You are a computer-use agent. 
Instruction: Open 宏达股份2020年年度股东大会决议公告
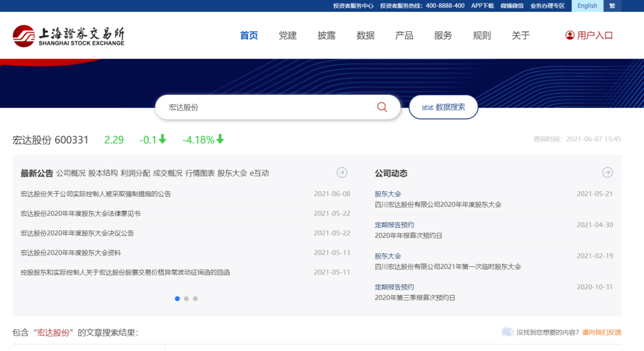[77, 233]
